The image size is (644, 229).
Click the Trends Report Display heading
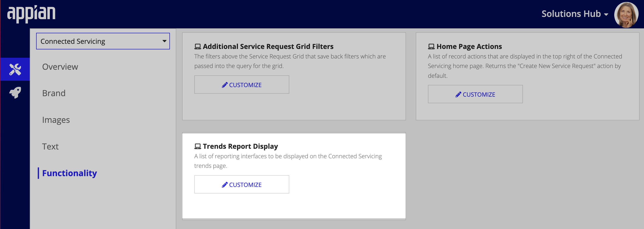[240, 146]
